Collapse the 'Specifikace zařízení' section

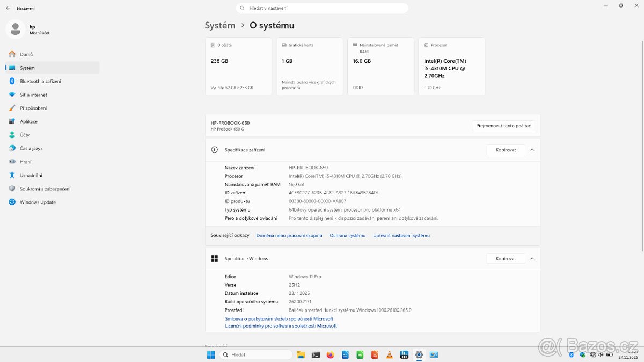click(532, 150)
